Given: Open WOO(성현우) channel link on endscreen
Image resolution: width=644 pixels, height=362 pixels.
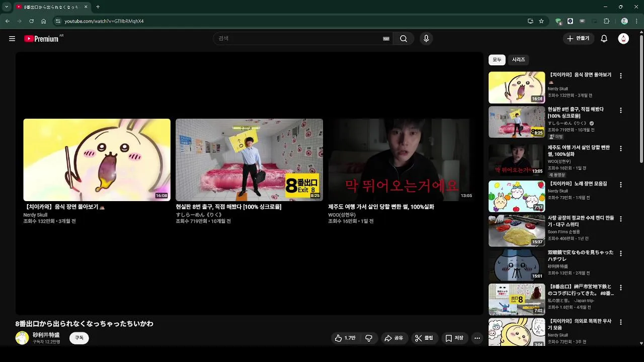Looking at the screenshot, I should pos(342,215).
